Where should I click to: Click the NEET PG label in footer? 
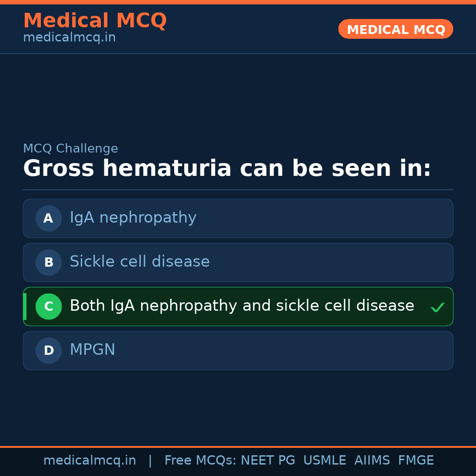268,461
